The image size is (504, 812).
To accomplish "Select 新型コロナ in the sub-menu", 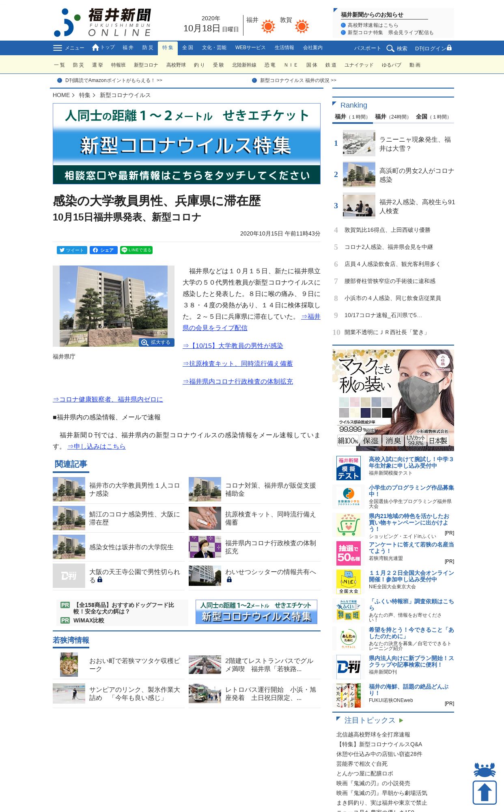I will coord(146,65).
